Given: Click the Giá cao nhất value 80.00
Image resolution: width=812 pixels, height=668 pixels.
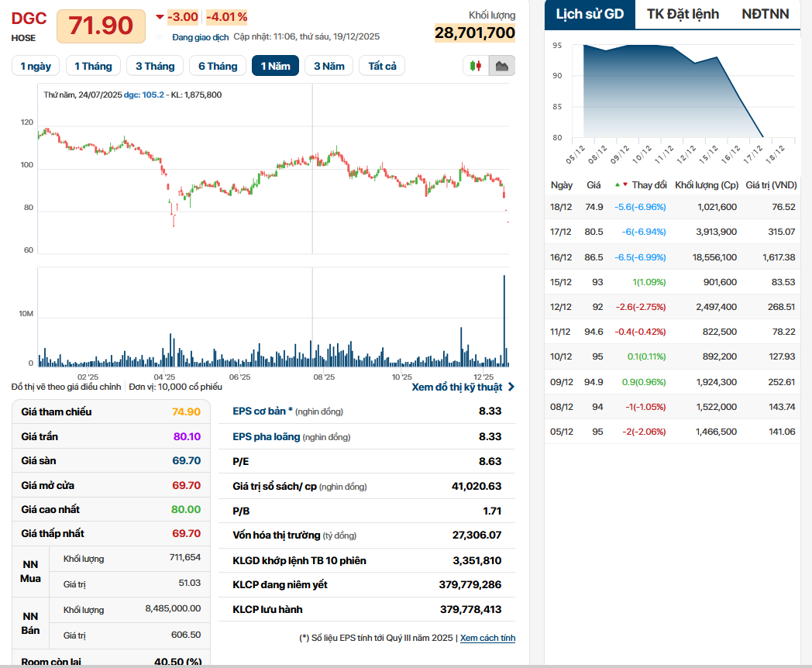Looking at the screenshot, I should [x=186, y=510].
